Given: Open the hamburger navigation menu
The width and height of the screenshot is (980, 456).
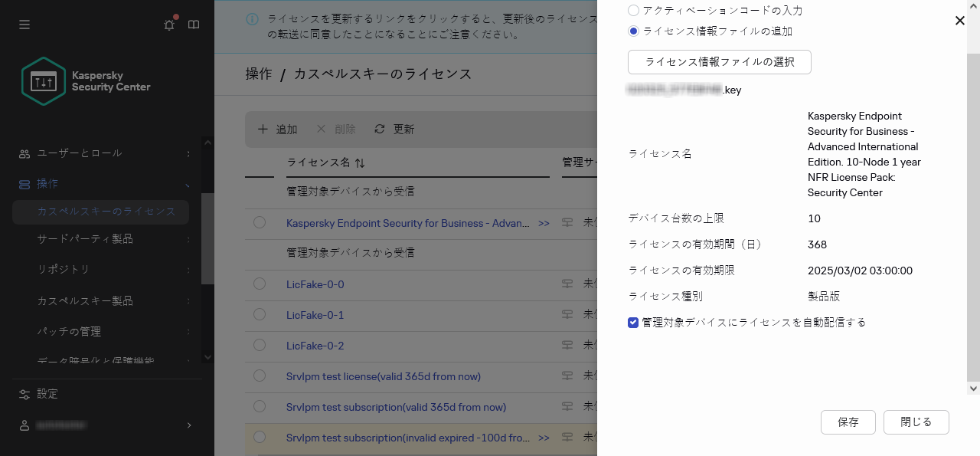Looking at the screenshot, I should [24, 24].
